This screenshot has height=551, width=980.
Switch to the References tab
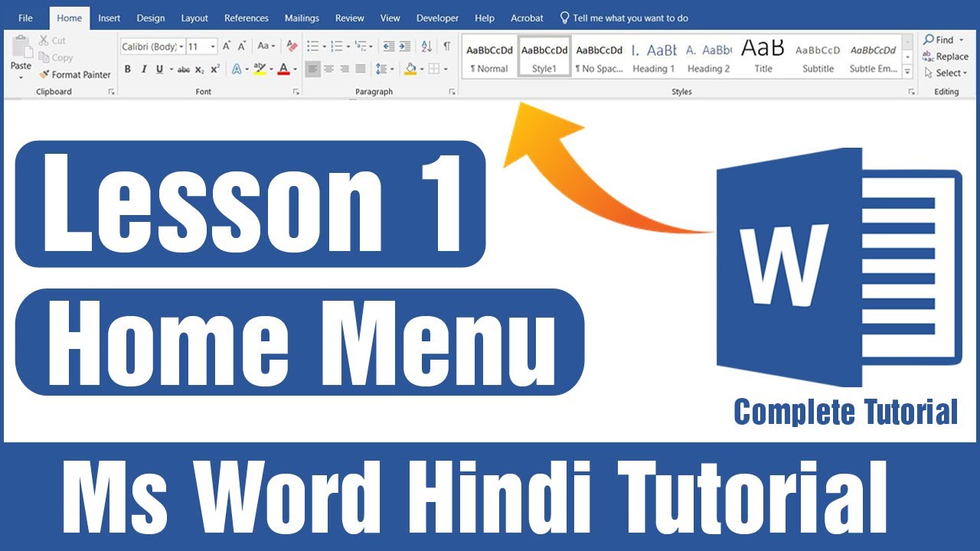pos(247,18)
